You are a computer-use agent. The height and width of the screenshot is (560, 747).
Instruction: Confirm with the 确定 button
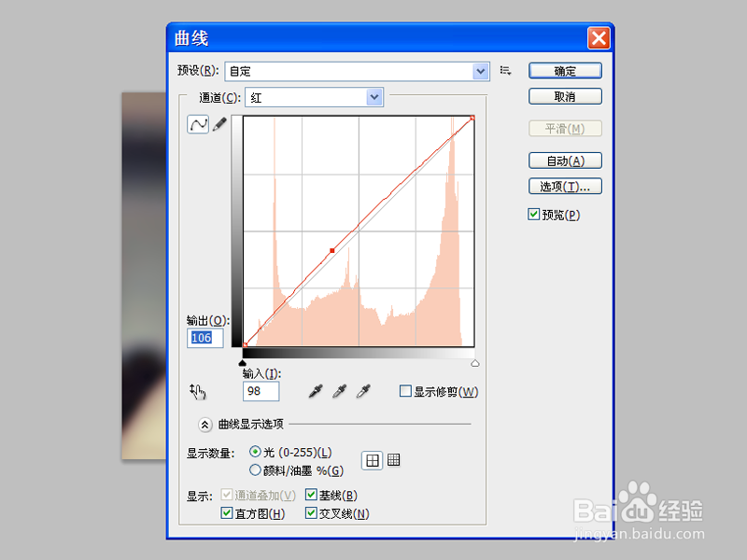[x=565, y=71]
